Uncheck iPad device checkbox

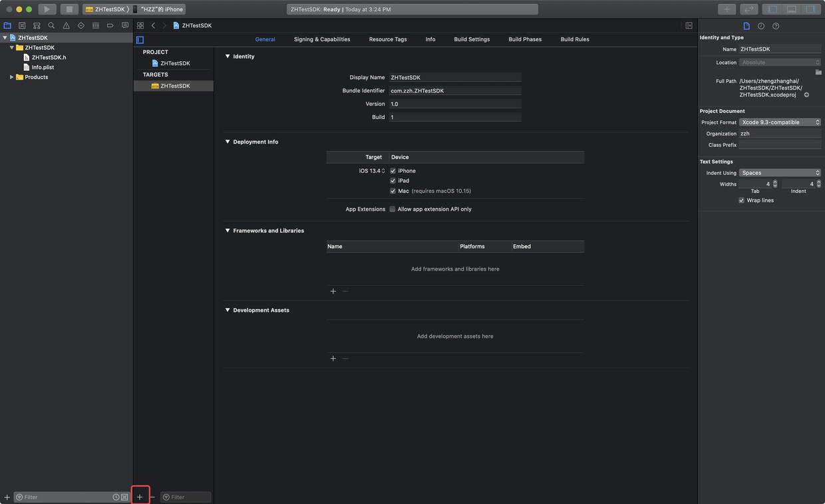click(393, 181)
